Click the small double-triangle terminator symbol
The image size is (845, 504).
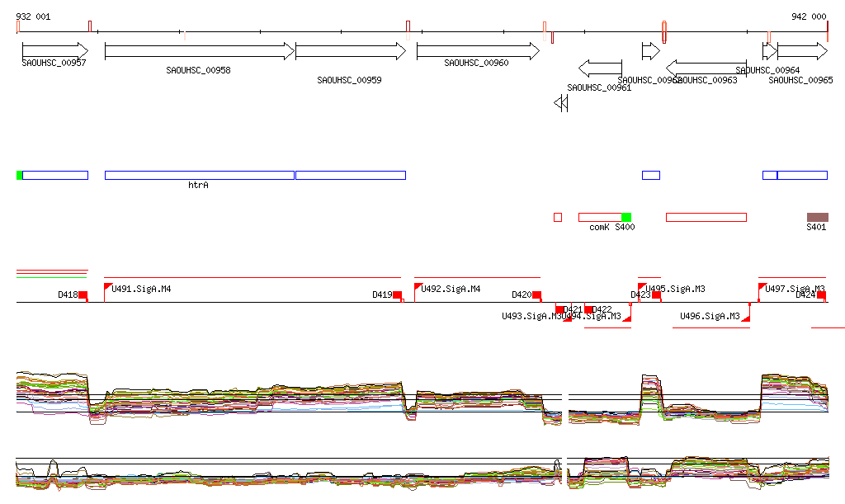click(x=561, y=103)
